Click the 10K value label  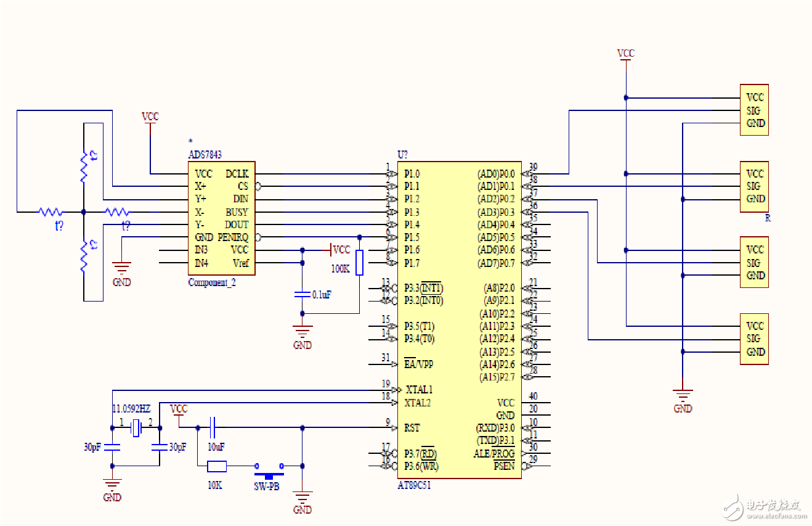click(214, 485)
